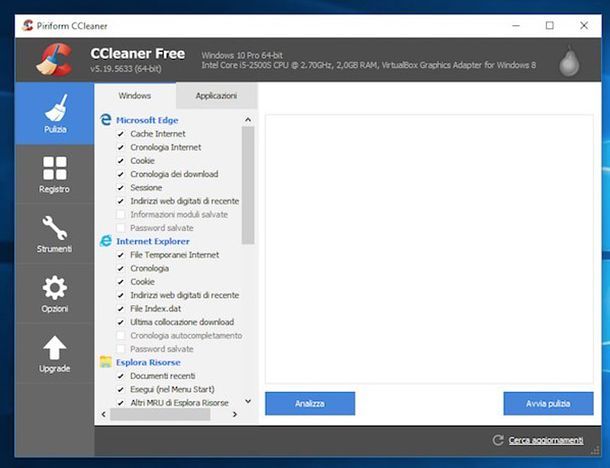Click the refresh icon beside Cerca aggiornamenti
Viewport: 610px width, 468px height.
click(x=498, y=440)
